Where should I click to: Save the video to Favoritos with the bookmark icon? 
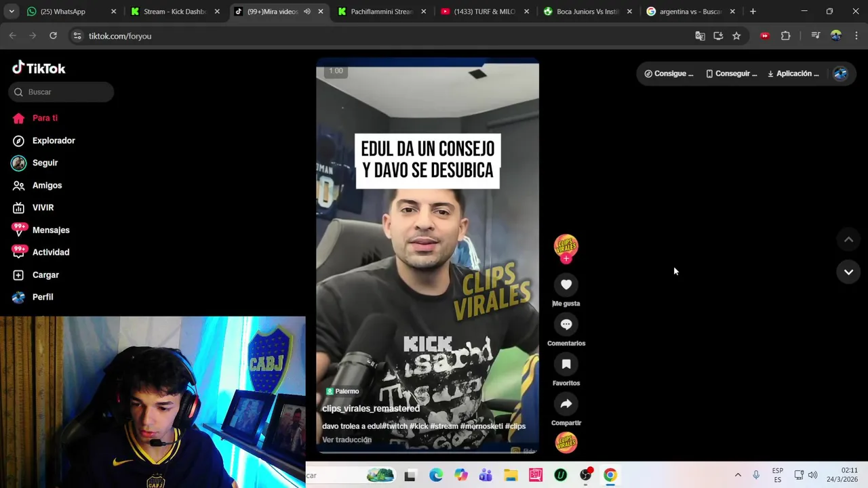tap(566, 365)
